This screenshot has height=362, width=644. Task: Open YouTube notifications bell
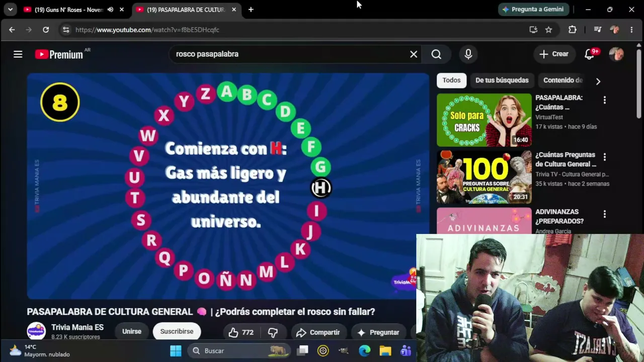click(x=590, y=54)
